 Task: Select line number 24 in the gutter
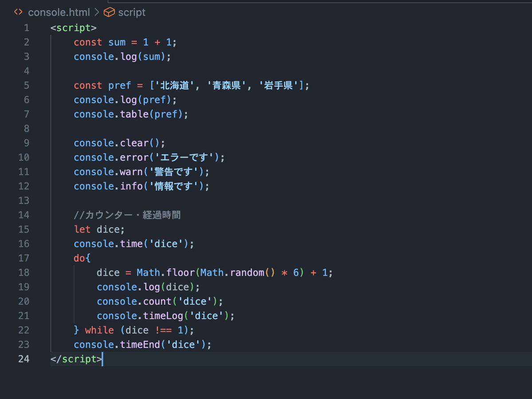tap(23, 359)
